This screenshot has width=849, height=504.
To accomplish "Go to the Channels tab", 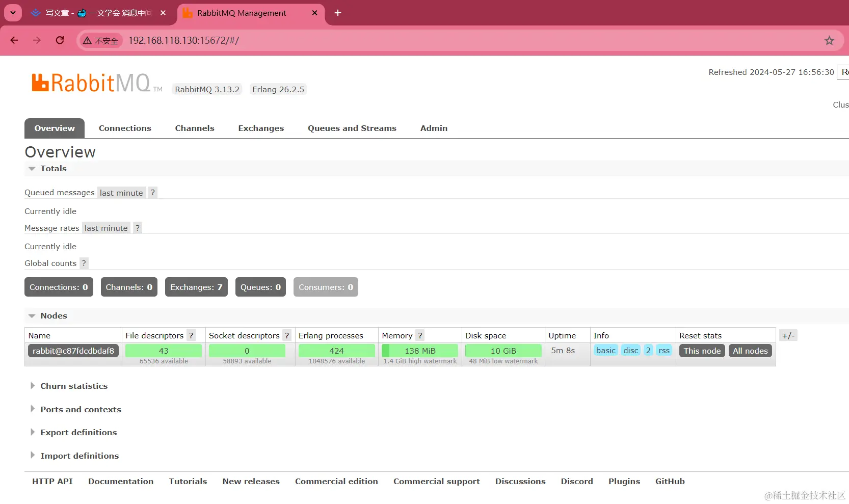I will (195, 128).
